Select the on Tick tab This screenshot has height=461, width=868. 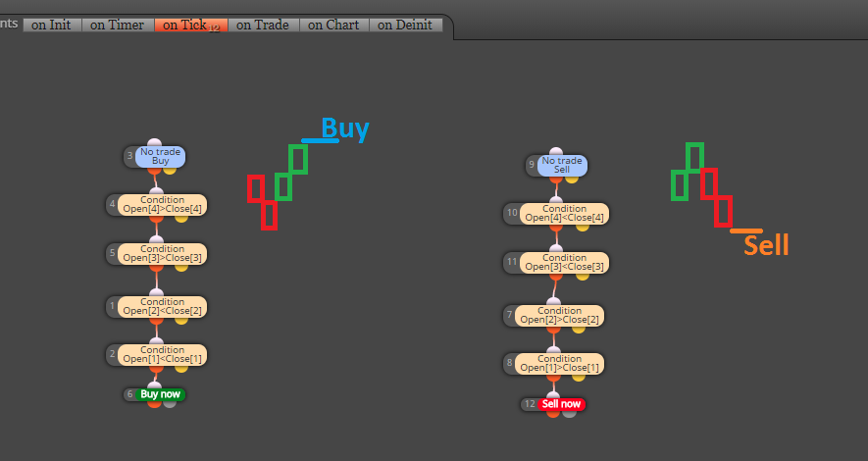click(191, 25)
